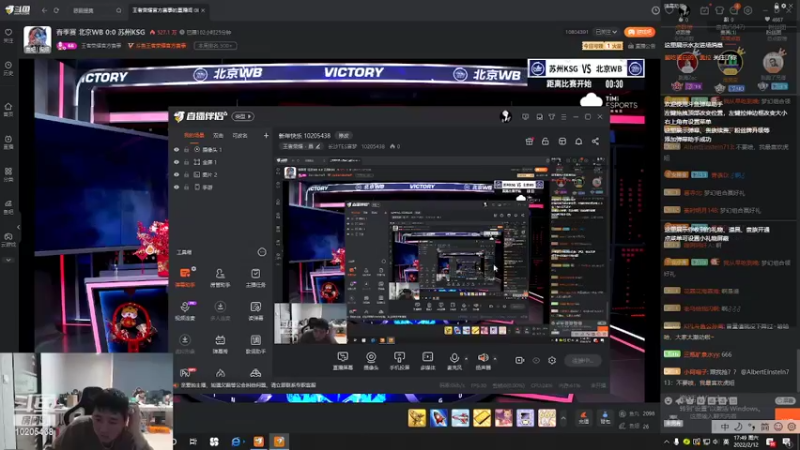Open user avatar in companion title bar
The width and height of the screenshot is (800, 450).
[x=506, y=117]
